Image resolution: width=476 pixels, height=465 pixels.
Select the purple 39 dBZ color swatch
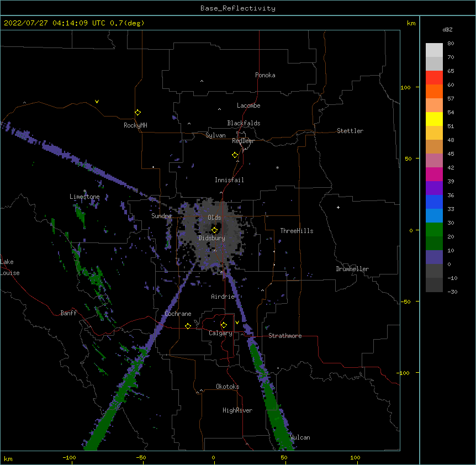434,188
